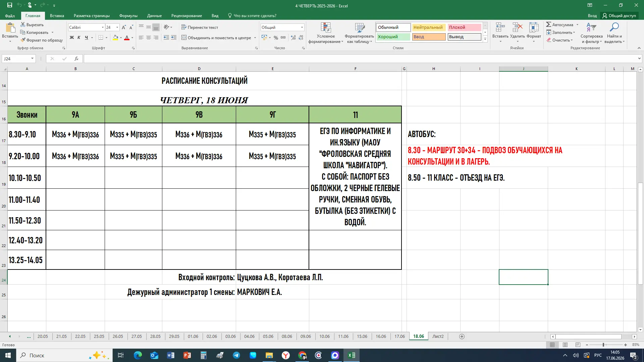644x362 pixels.
Task: Click the Insert Cells icon
Action: pyautogui.click(x=500, y=27)
